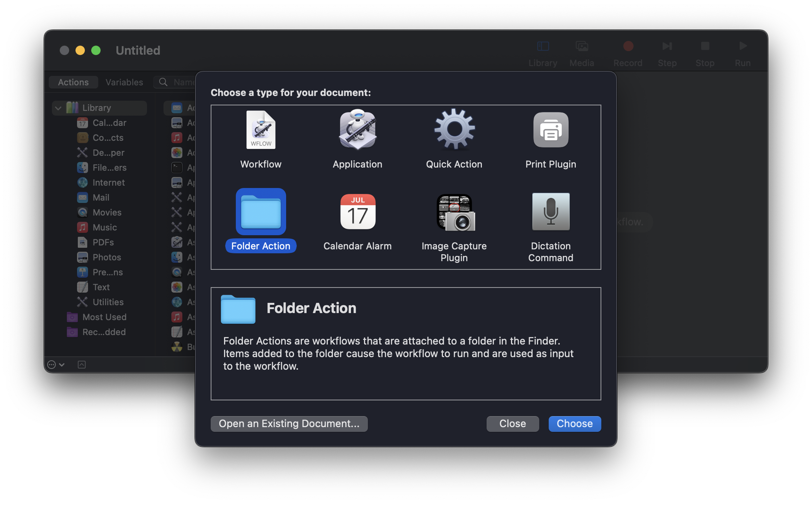Switch to the Variables tab
This screenshot has height=505, width=812.
tap(124, 82)
